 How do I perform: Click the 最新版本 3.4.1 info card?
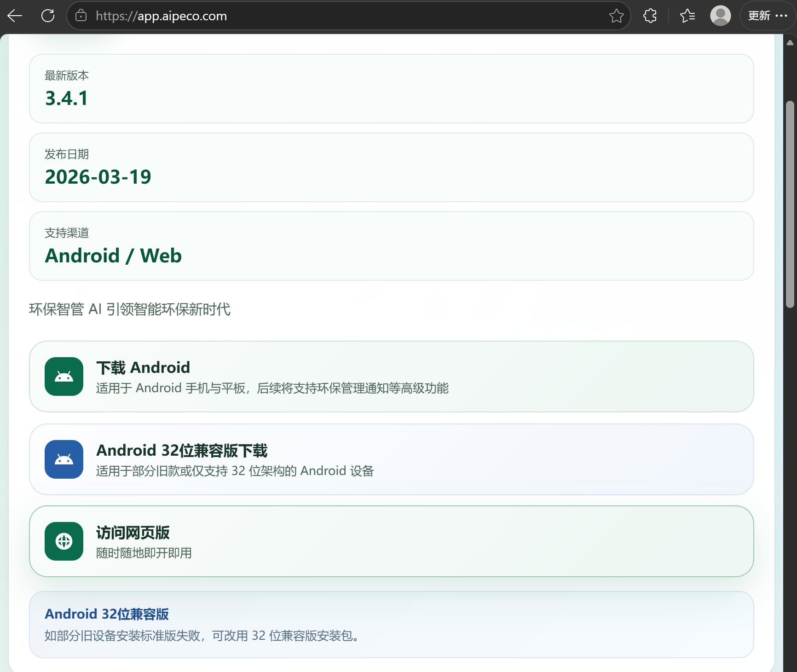pyautogui.click(x=391, y=89)
